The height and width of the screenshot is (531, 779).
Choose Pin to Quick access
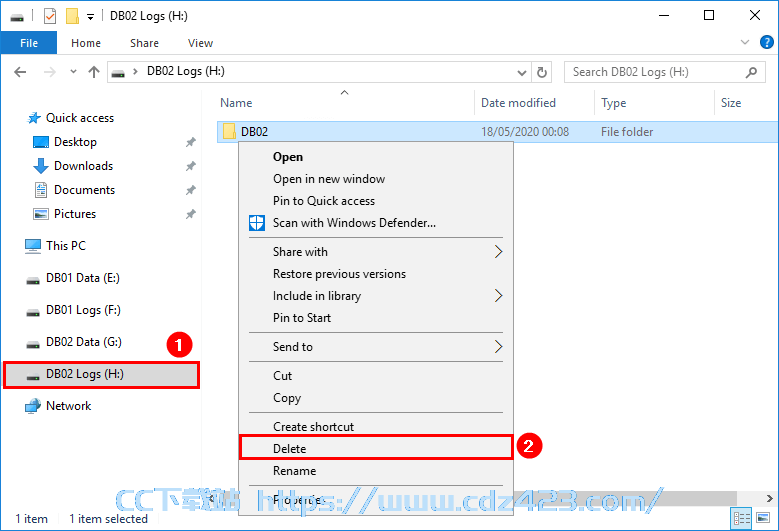pos(376,201)
